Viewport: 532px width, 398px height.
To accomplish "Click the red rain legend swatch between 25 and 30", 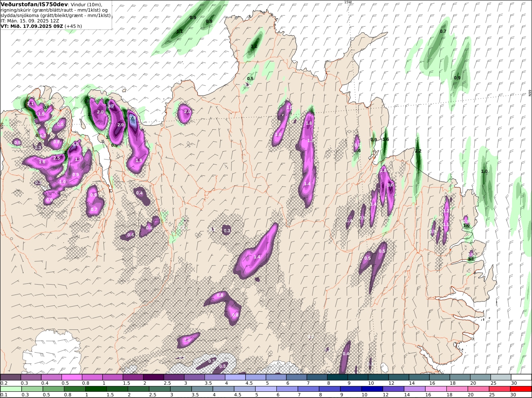I will 500,389.
